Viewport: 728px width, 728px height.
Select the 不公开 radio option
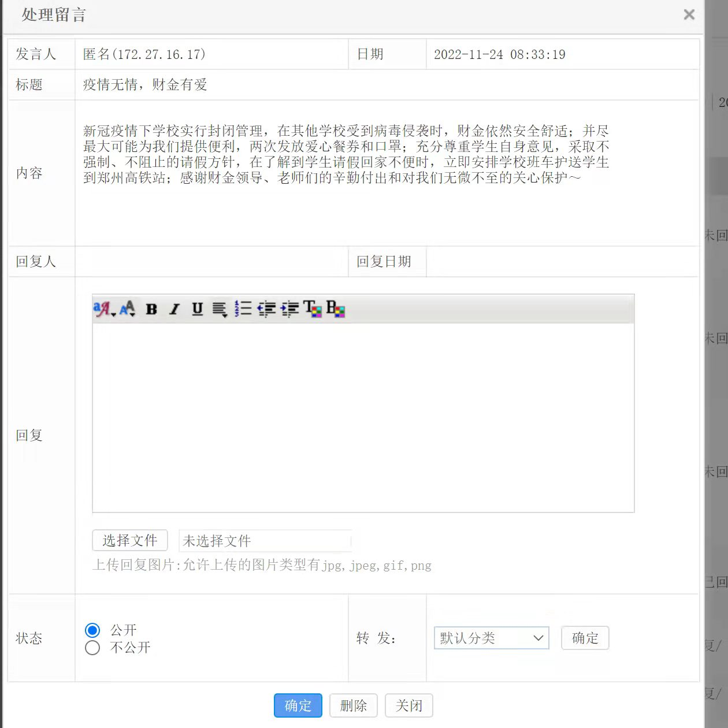[92, 648]
